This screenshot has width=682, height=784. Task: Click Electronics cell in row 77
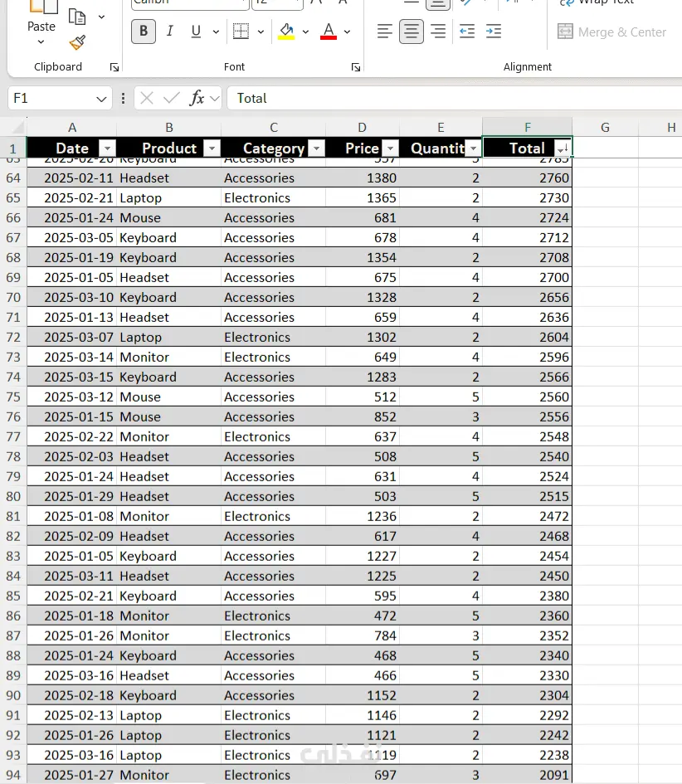click(274, 436)
